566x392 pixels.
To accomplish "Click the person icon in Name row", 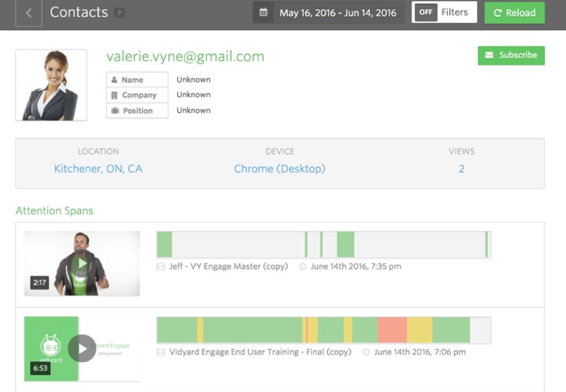I will pos(114,80).
